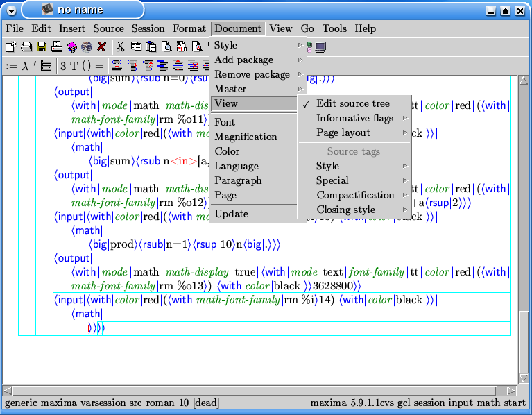Click the lambda macro icon

(x=25, y=66)
